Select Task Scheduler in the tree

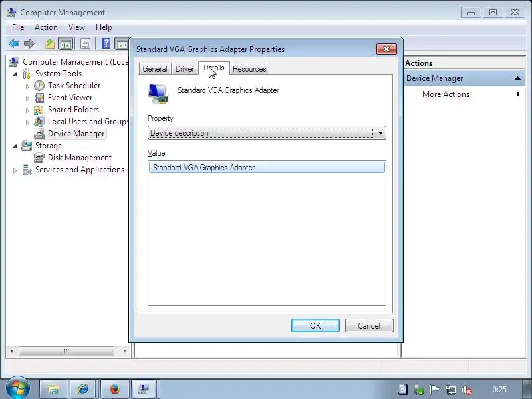[x=74, y=86]
